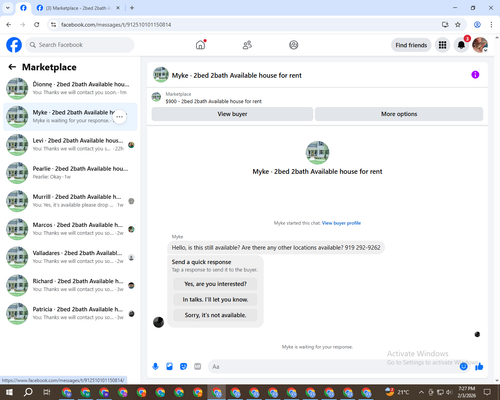Click the choose sticker icon
The image size is (500, 400).
click(x=184, y=367)
